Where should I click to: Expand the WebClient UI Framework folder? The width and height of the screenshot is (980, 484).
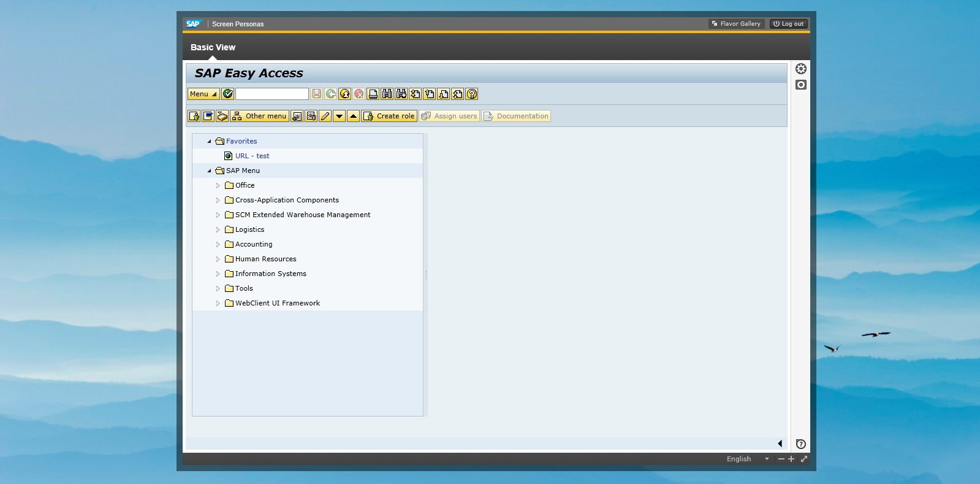(x=218, y=303)
